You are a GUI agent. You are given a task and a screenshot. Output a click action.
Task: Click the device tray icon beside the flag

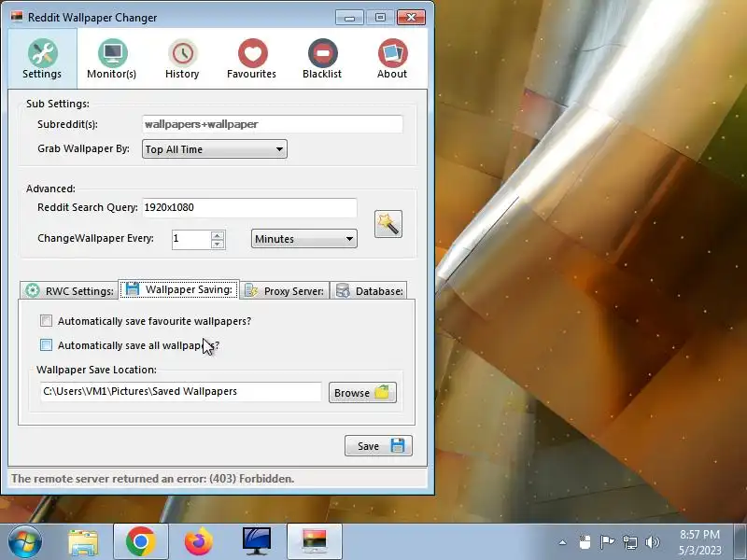coord(585,542)
